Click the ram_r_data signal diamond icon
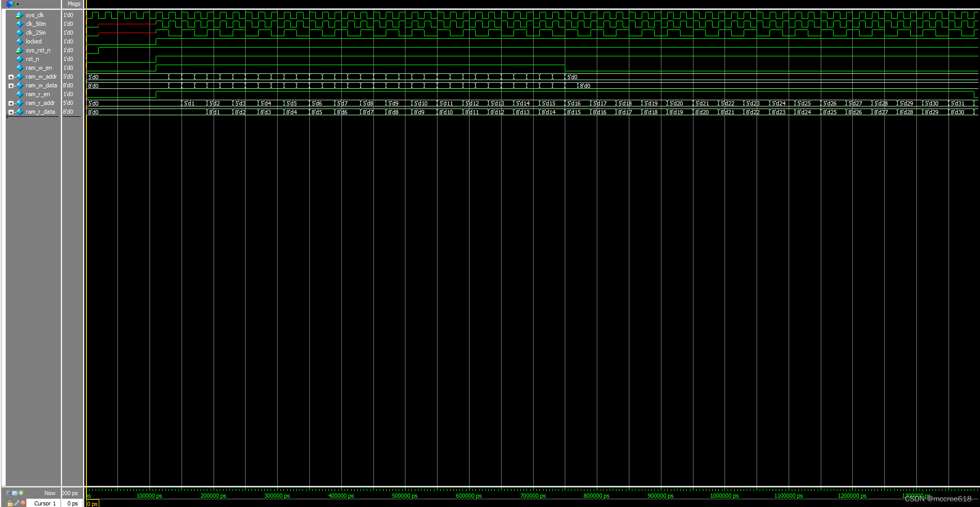 [20, 112]
